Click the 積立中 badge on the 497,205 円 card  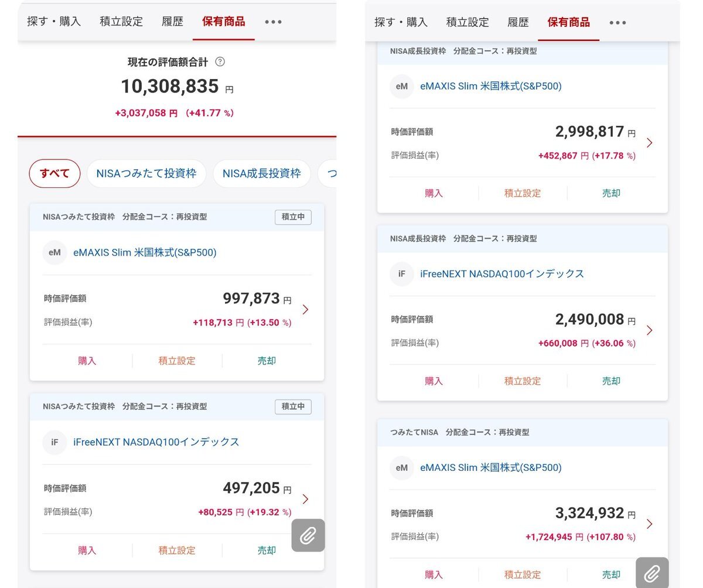[x=293, y=406]
